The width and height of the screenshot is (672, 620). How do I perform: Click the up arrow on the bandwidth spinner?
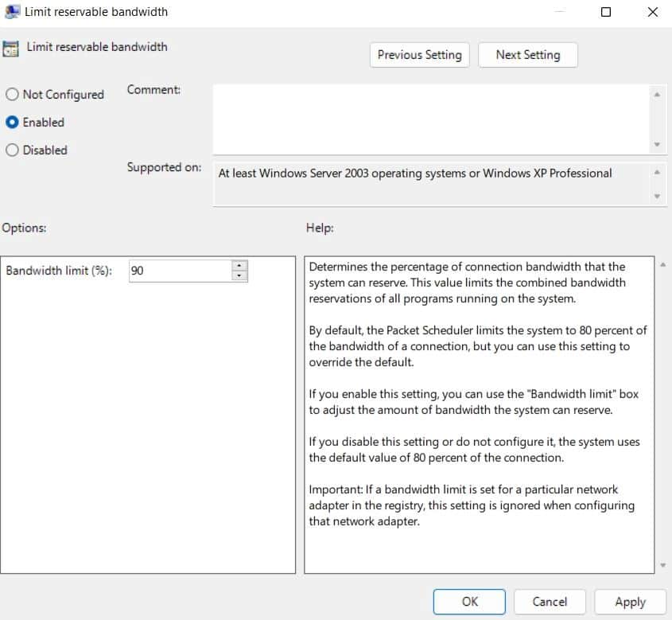[x=238, y=265]
